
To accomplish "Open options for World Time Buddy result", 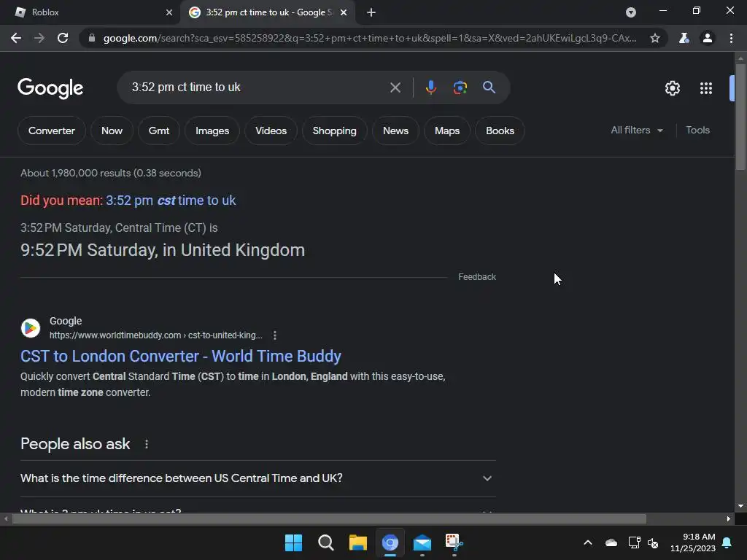I will [x=275, y=335].
